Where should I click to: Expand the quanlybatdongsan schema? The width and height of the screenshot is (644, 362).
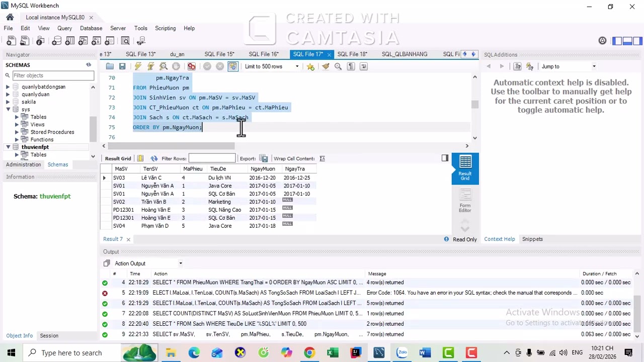click(8, 87)
